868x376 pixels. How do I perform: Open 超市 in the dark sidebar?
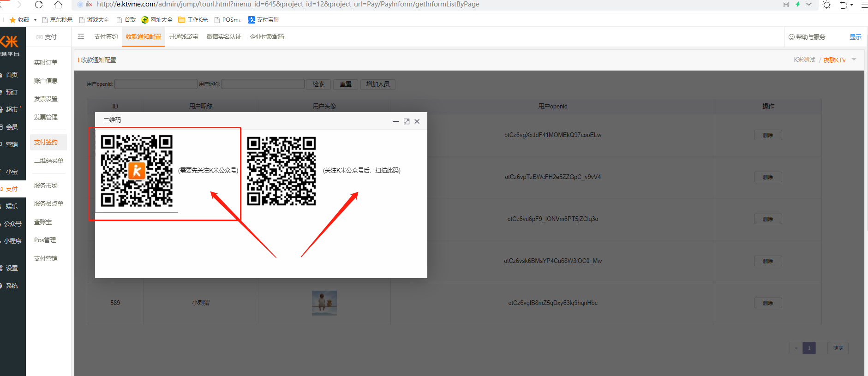[12, 109]
